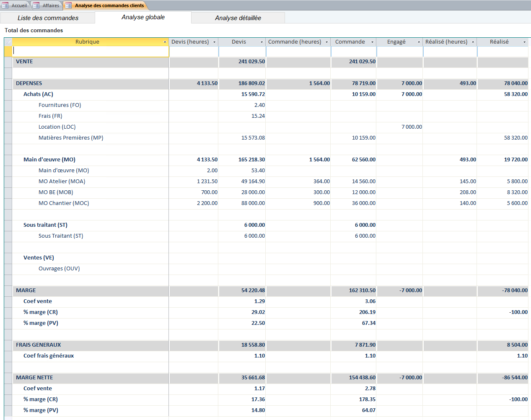Image resolution: width=531 pixels, height=420 pixels.
Task: Click the select-all pencil icon in datasheet corner
Action: tap(8, 41)
